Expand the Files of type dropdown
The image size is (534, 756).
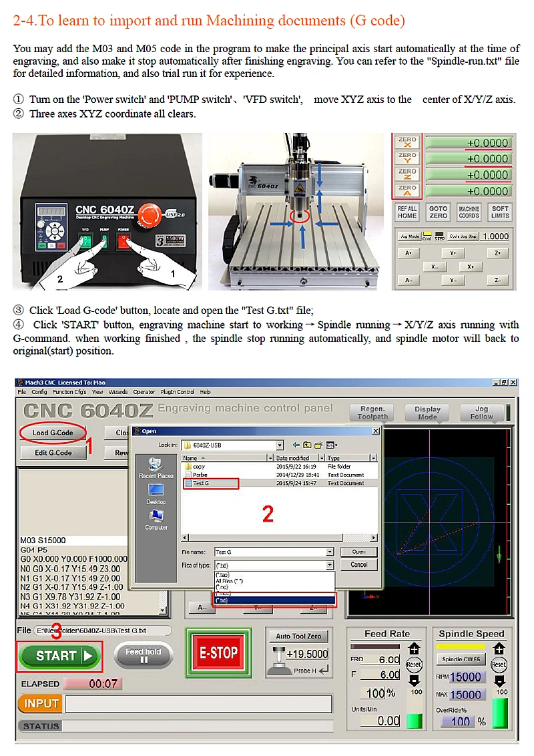click(x=330, y=565)
